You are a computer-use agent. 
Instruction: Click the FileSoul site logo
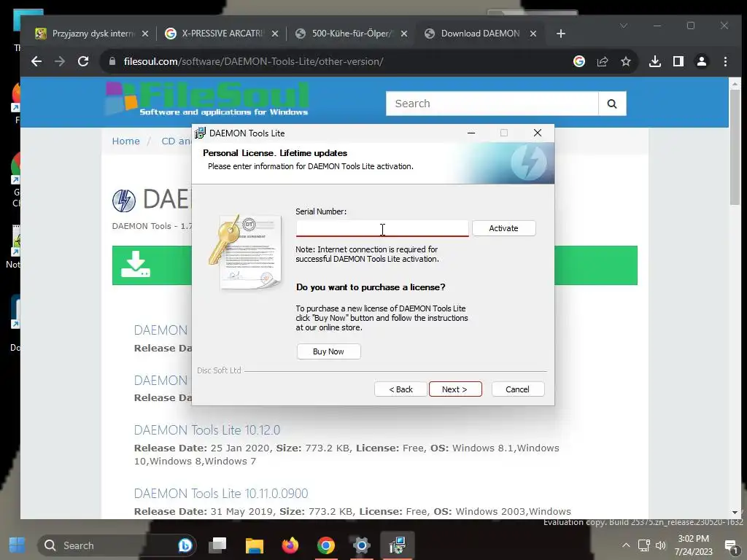click(207, 99)
